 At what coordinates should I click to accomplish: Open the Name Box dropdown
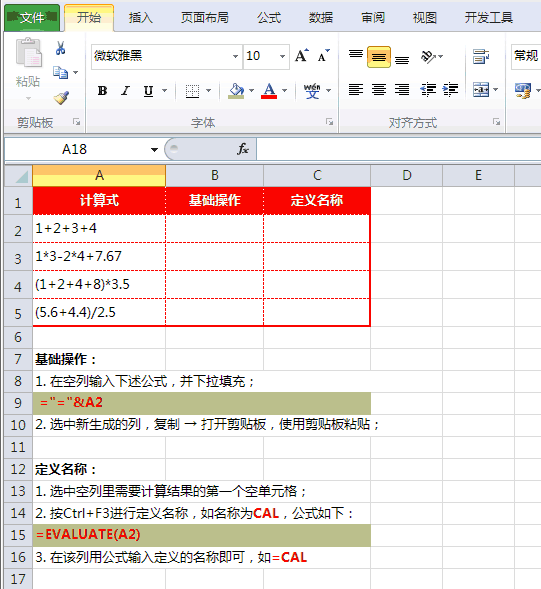154,150
